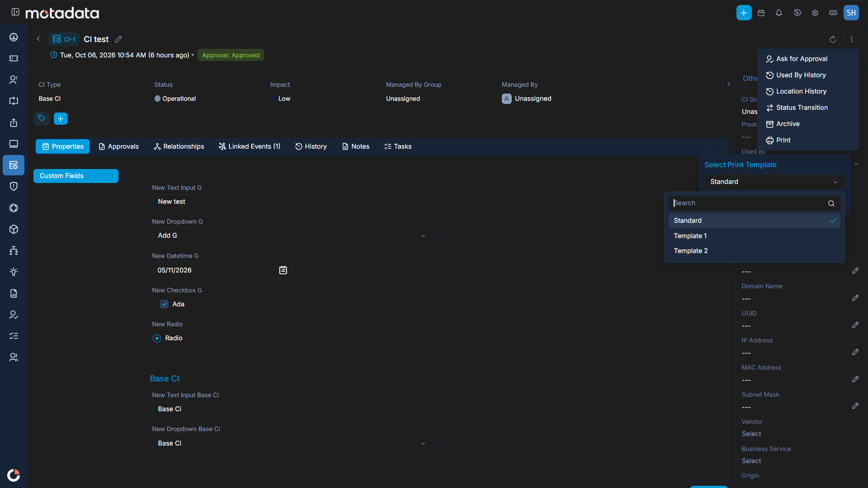Choose Archive from the menu

(807, 124)
